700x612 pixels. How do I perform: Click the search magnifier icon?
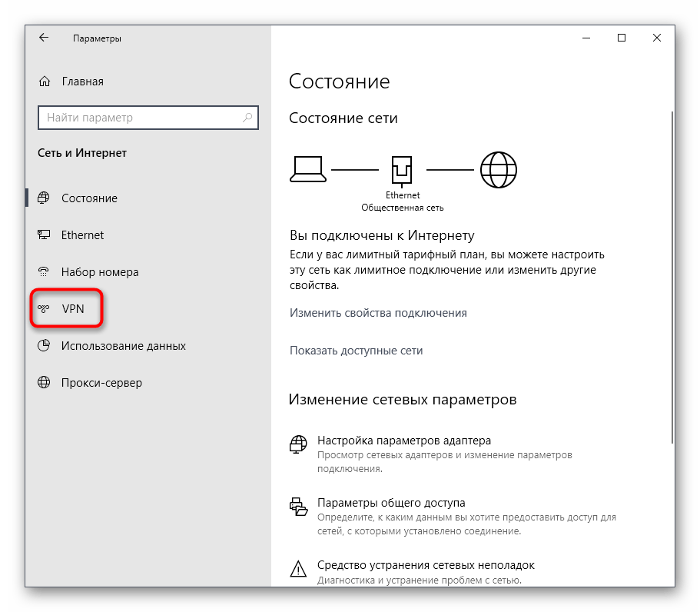247,118
